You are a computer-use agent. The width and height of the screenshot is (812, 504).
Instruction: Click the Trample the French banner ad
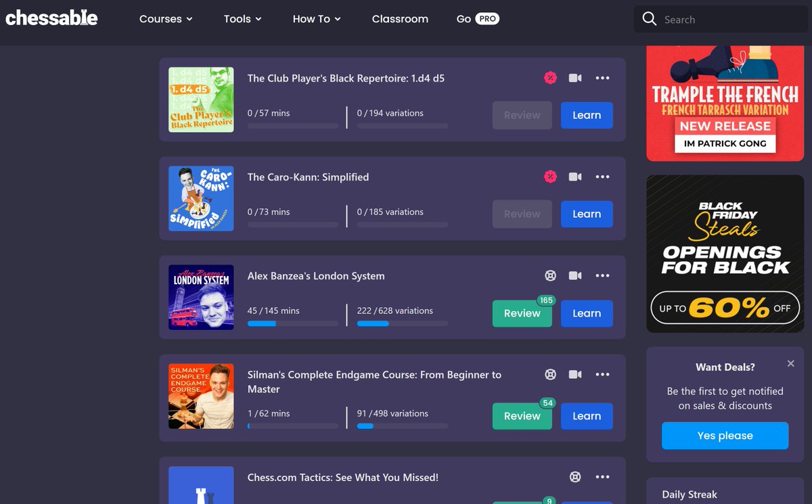pos(725,104)
